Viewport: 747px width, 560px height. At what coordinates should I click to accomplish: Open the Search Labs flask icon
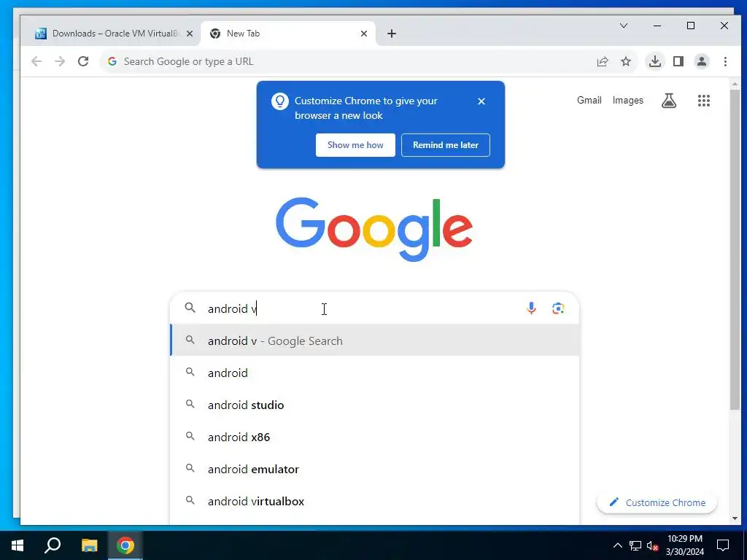(669, 101)
